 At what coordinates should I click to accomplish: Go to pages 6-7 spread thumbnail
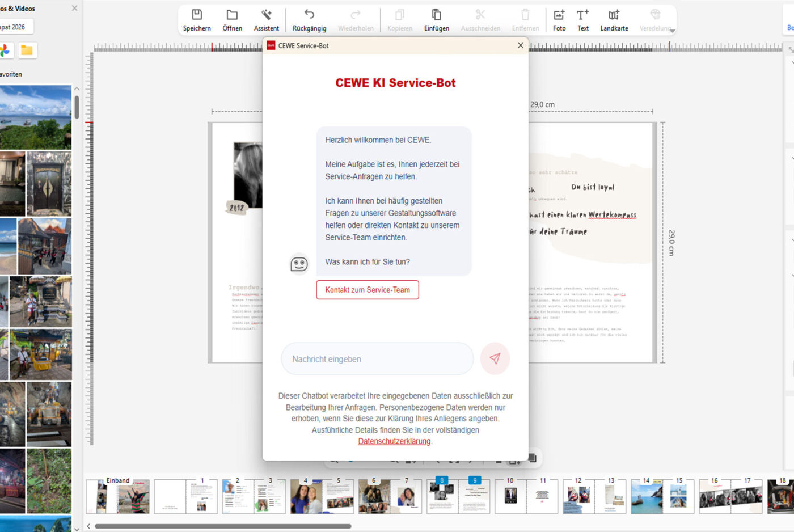[x=390, y=496]
